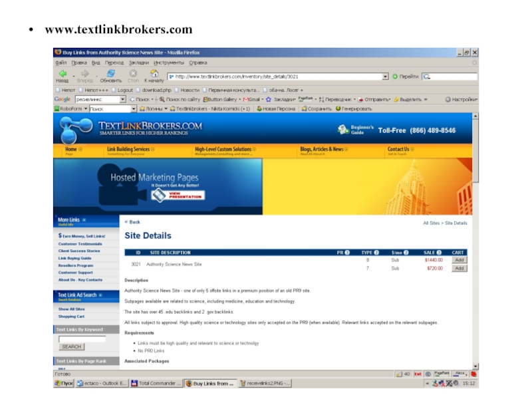Viewport: 532px width, 399px height.
Task: Open the Справка menu
Action: click(x=198, y=63)
